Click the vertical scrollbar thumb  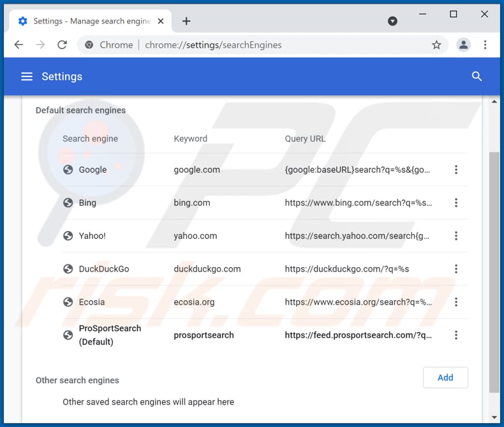(x=494, y=272)
